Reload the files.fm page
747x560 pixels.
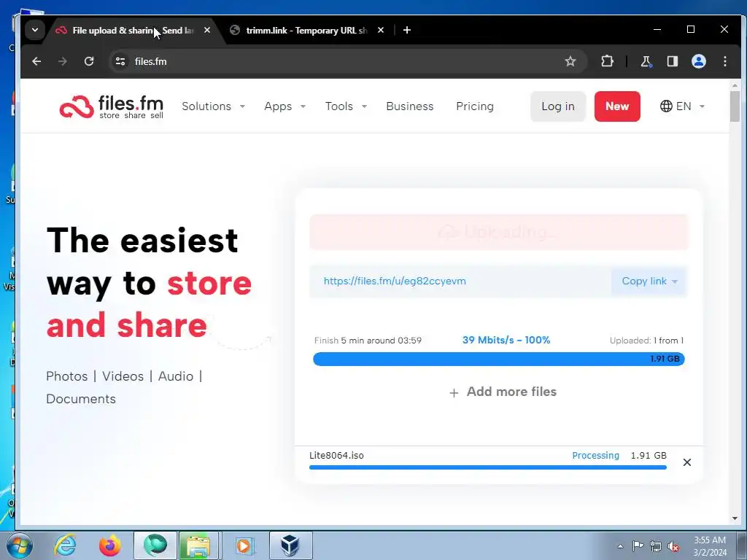click(89, 61)
